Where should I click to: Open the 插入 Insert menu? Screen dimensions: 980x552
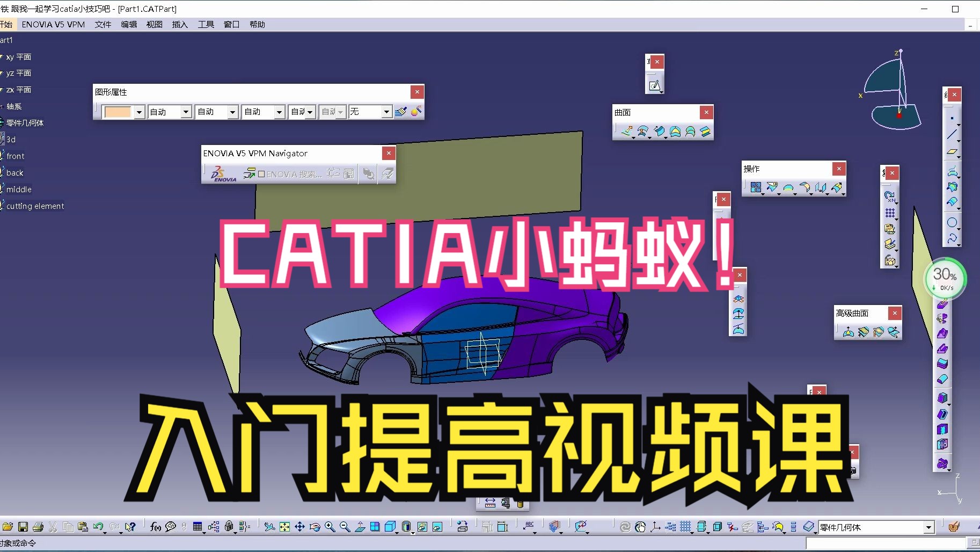click(180, 24)
